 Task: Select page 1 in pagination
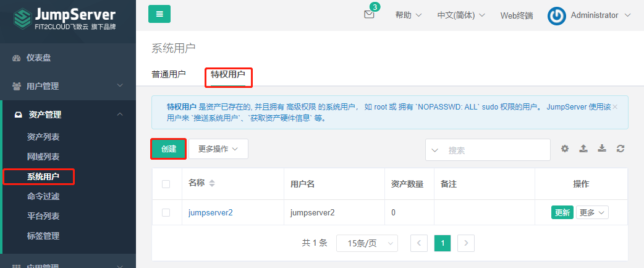tap(443, 243)
